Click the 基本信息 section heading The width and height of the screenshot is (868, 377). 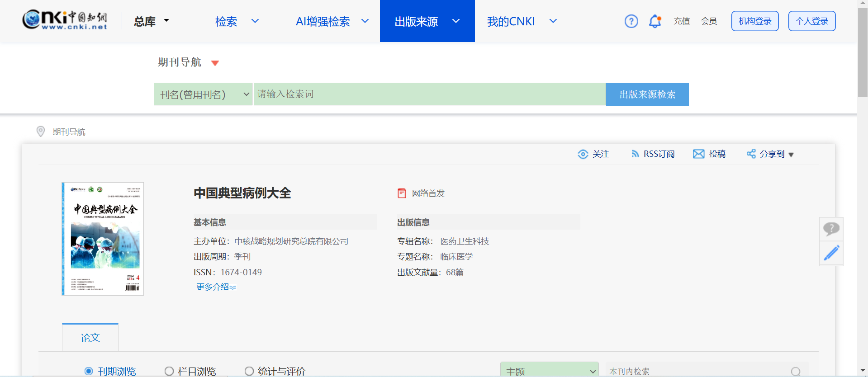210,222
